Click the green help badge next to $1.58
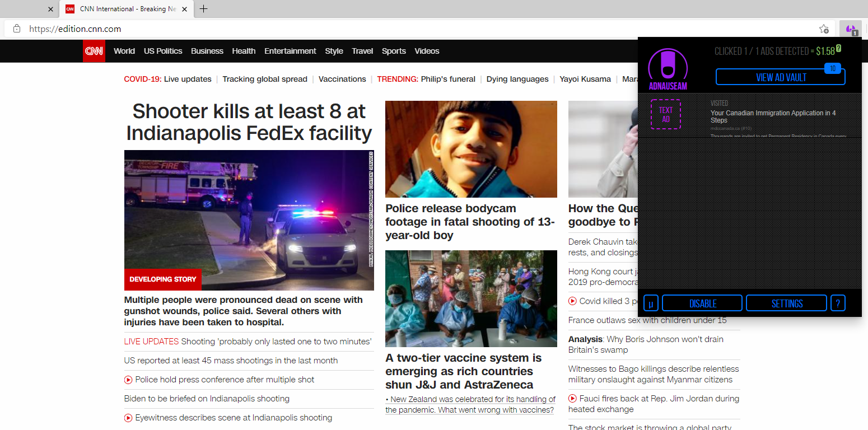This screenshot has height=430, width=868. click(838, 49)
